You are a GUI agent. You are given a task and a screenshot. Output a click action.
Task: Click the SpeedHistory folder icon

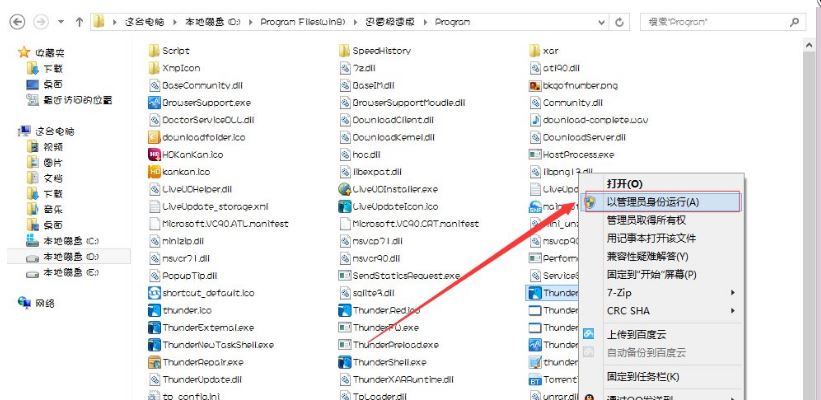point(345,51)
